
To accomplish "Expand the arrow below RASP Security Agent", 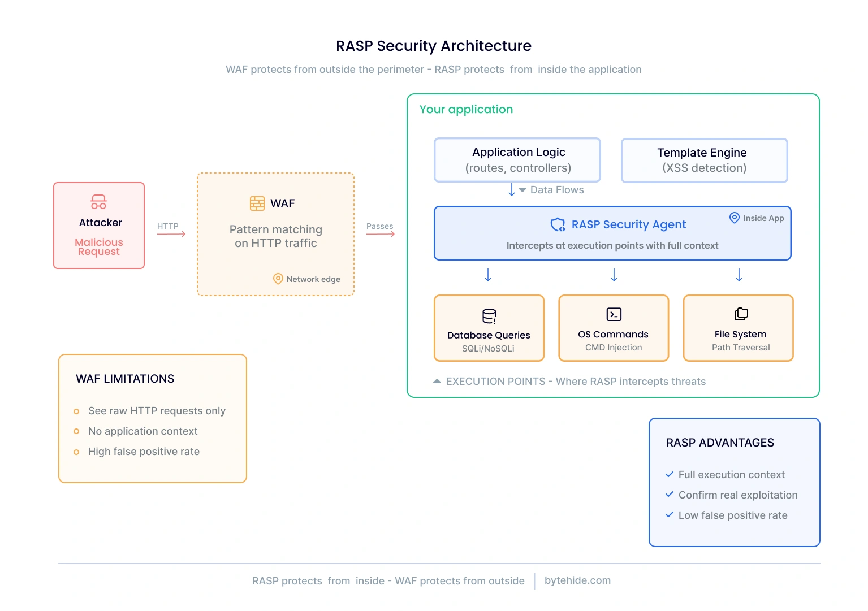I will (614, 276).
